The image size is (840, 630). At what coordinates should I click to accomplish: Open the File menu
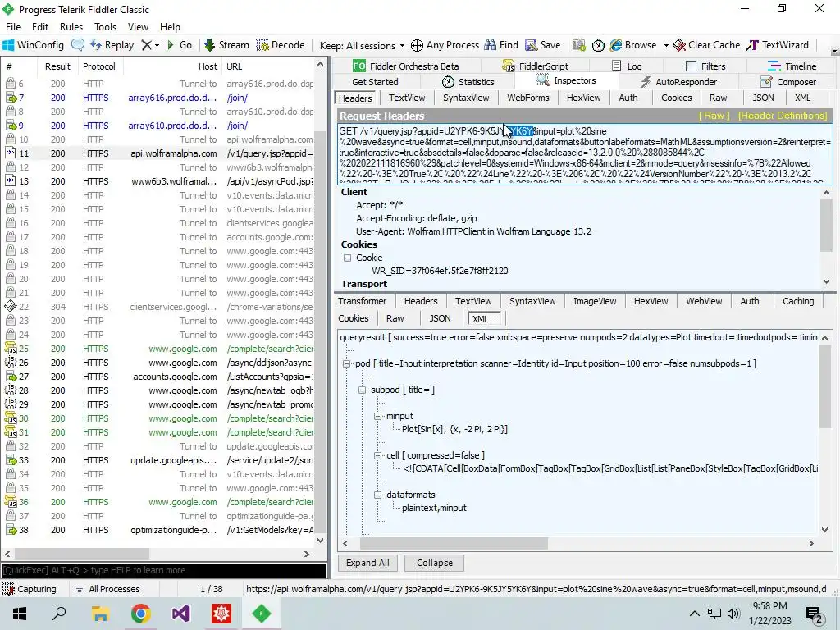coord(13,27)
